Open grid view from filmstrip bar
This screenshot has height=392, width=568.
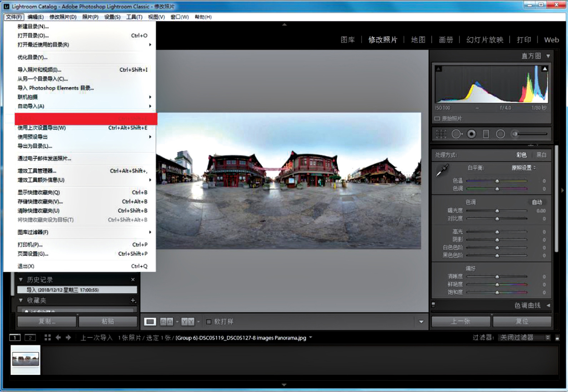coord(47,337)
